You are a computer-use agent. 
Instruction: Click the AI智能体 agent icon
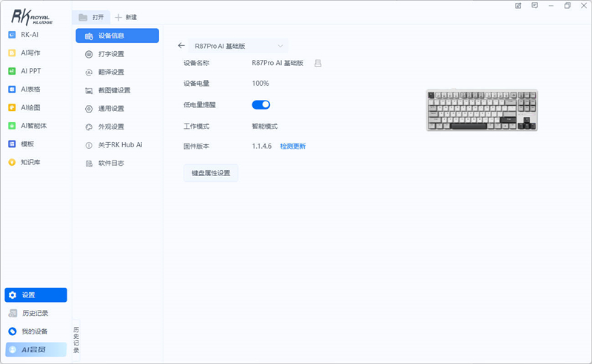click(x=12, y=126)
